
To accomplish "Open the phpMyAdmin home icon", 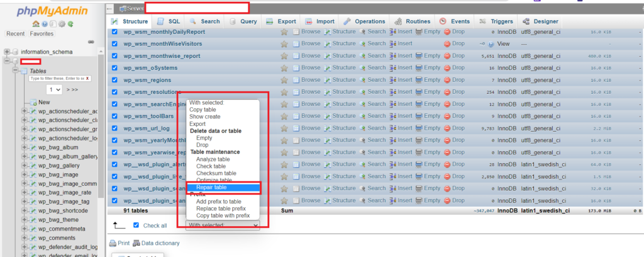I will 36,24.
